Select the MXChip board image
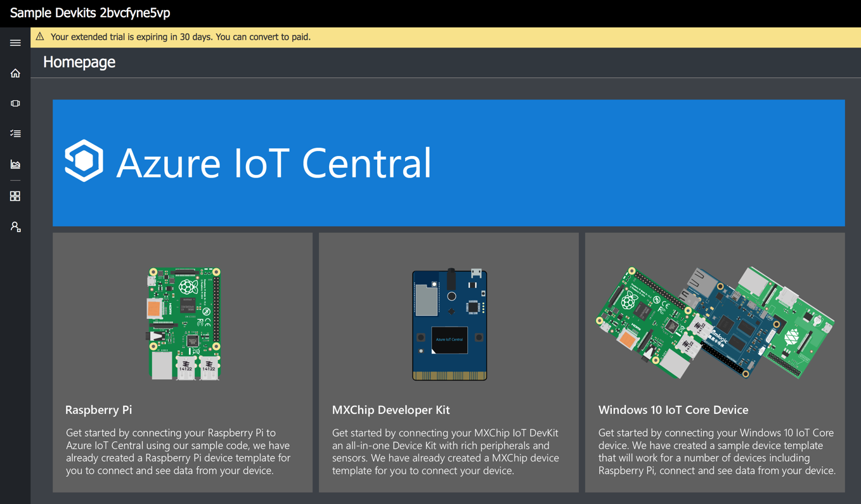The height and width of the screenshot is (504, 861). pyautogui.click(x=450, y=324)
